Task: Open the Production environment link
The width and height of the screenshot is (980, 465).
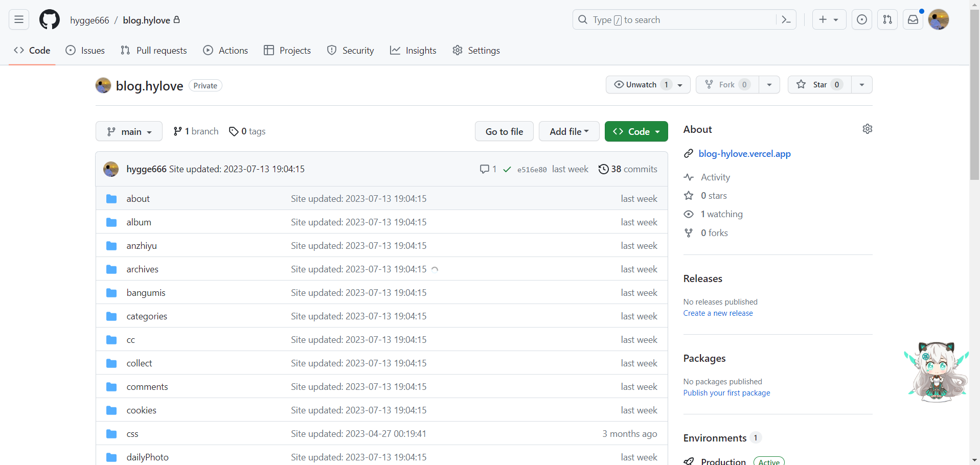Action: [723, 461]
